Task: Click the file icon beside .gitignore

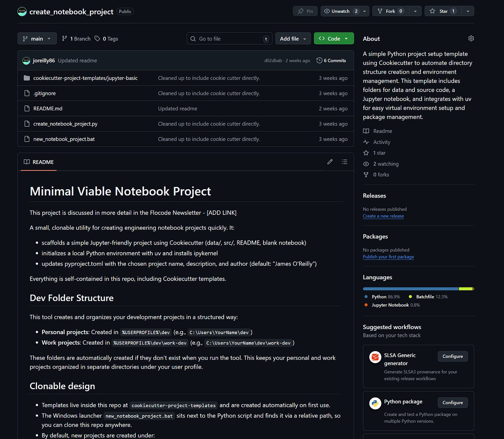Action: (27, 93)
